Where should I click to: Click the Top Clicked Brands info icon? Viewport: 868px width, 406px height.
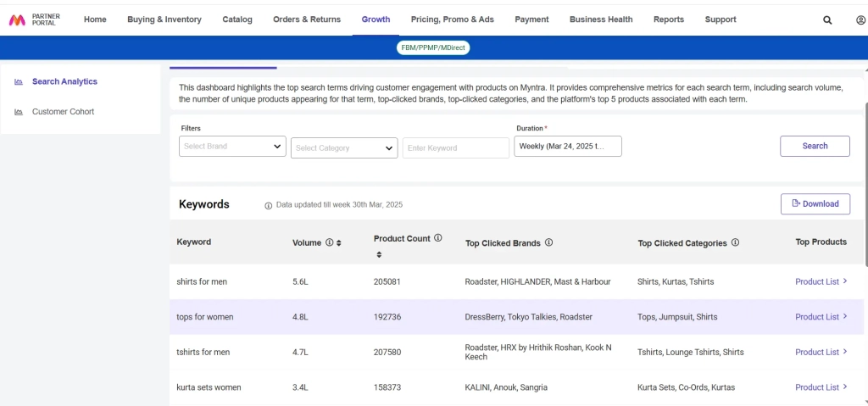(549, 242)
